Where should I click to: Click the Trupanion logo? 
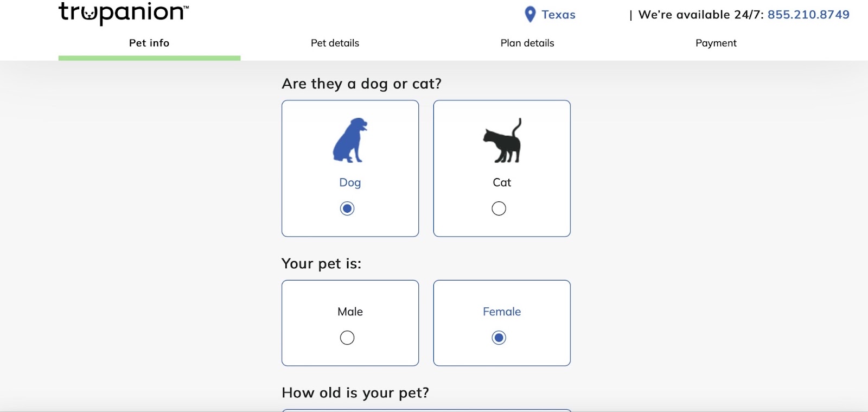(x=123, y=13)
